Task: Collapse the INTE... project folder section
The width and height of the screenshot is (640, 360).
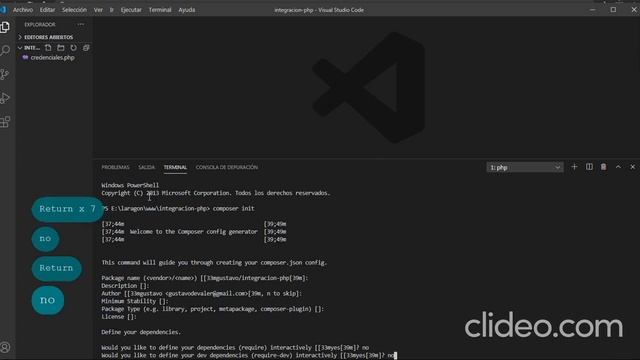Action: pos(29,48)
